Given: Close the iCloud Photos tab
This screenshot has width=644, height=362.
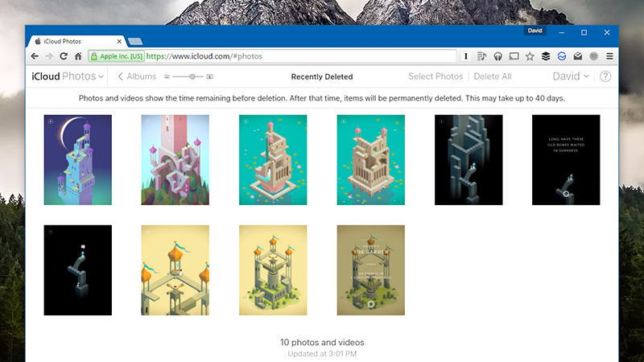Looking at the screenshot, I should 119,42.
